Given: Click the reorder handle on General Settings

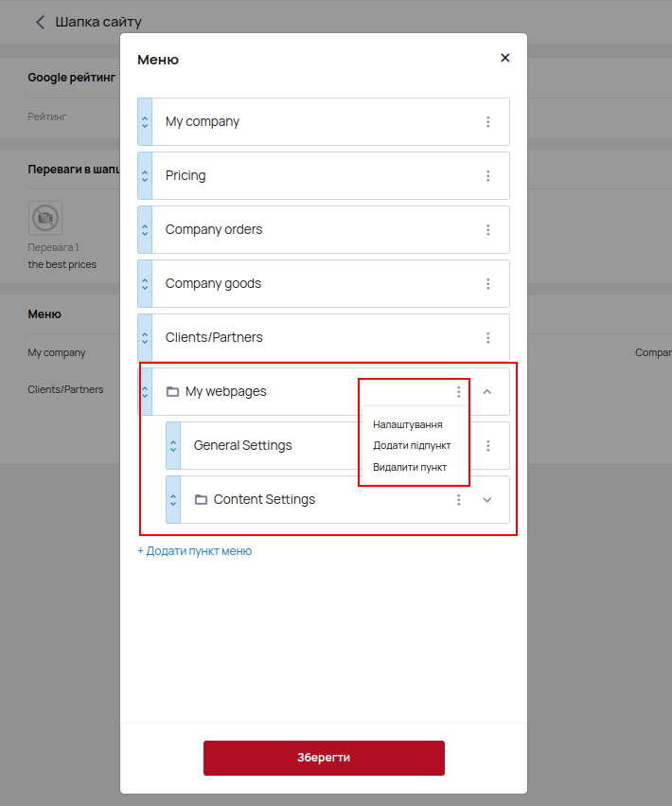Looking at the screenshot, I should click(173, 446).
